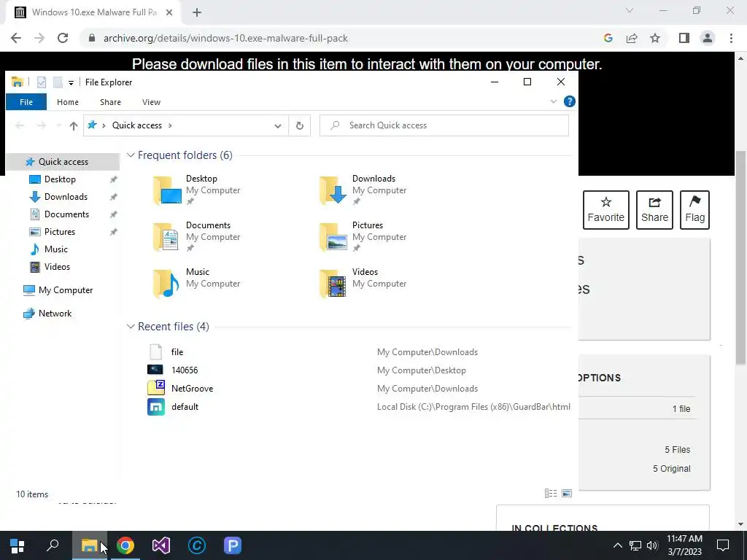Click the Flag button on archive.org page
Image resolution: width=747 pixels, height=560 pixels.
point(694,210)
